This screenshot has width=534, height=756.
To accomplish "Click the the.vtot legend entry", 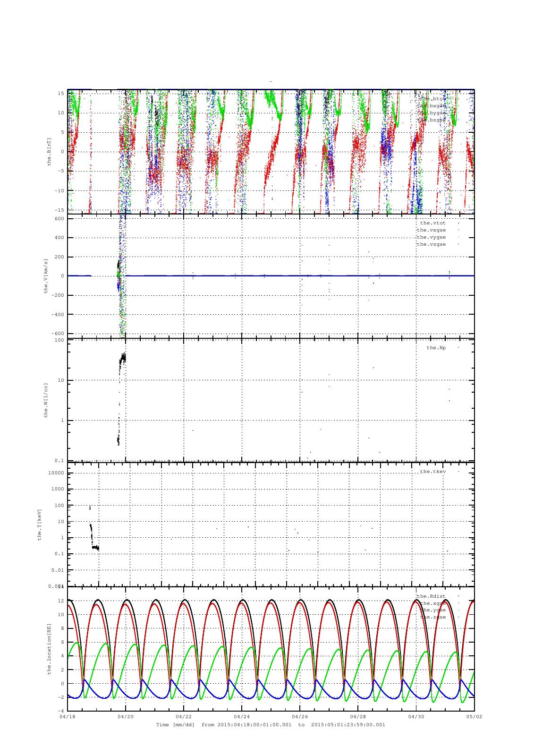I will click(x=432, y=223).
